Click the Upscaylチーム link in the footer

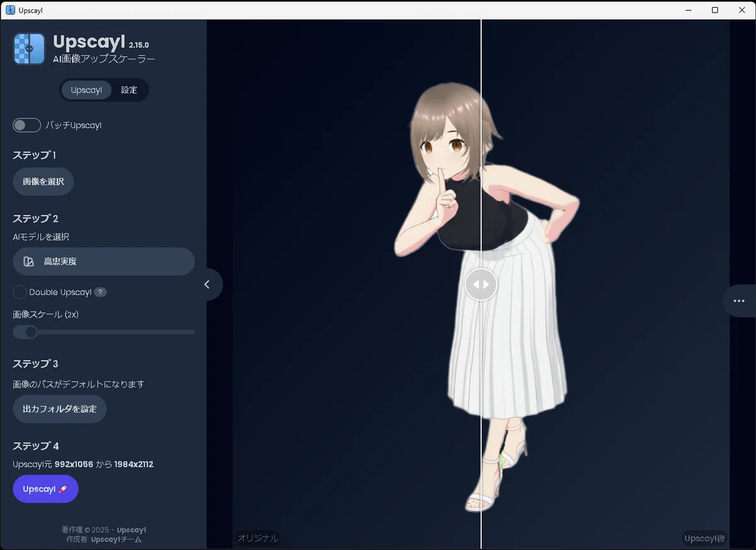(x=117, y=539)
